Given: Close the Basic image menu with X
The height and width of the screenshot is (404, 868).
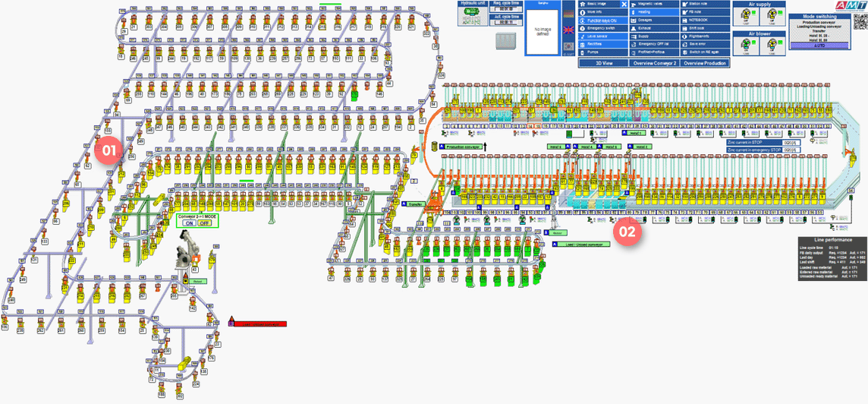Looking at the screenshot, I should [x=624, y=5].
